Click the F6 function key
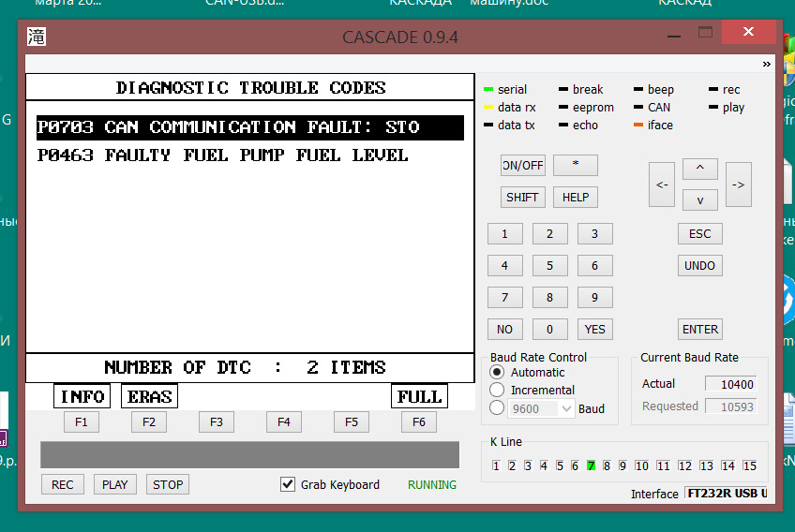The image size is (795, 532). [419, 422]
